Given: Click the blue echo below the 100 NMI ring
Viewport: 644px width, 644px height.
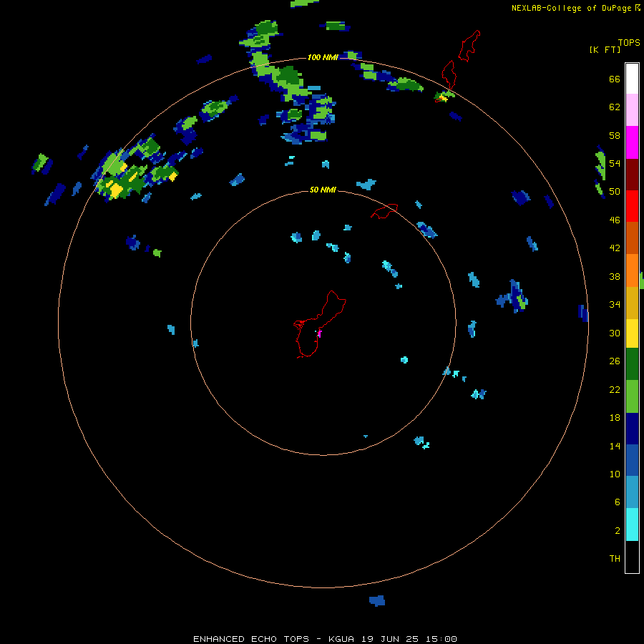Looking at the screenshot, I should point(377,600).
